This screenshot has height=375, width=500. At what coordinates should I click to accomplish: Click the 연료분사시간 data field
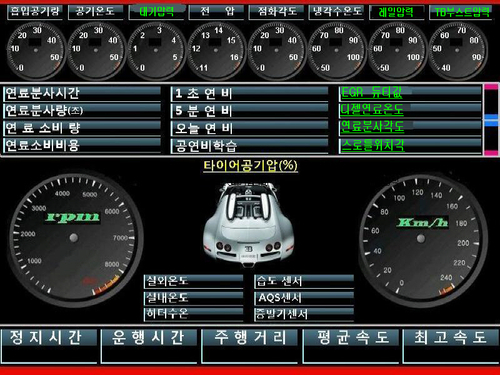click(x=82, y=93)
